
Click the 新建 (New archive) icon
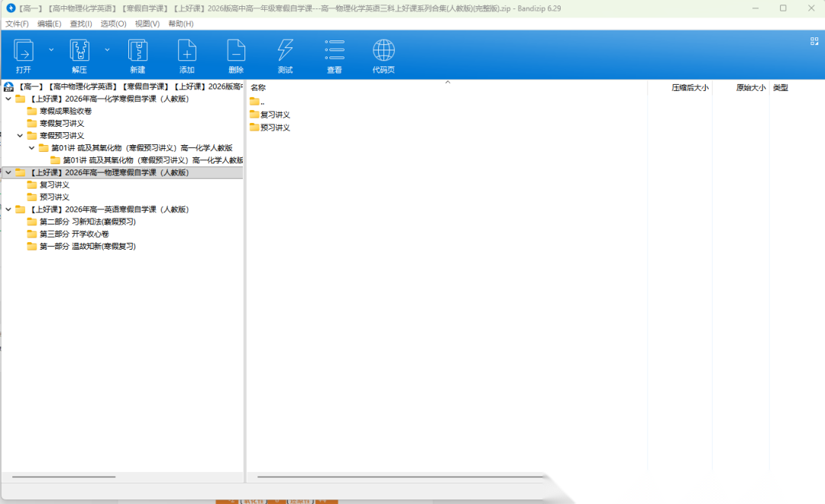(137, 51)
